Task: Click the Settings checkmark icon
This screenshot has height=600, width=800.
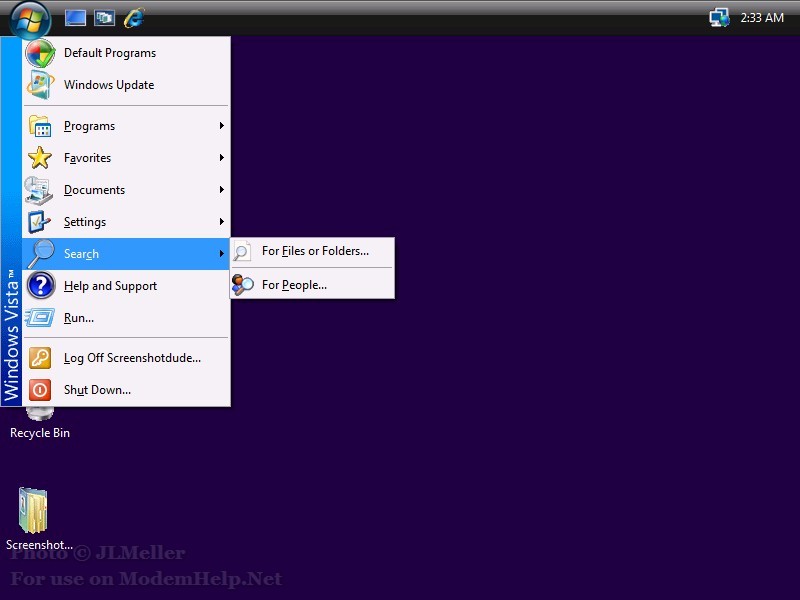Action: 39,222
